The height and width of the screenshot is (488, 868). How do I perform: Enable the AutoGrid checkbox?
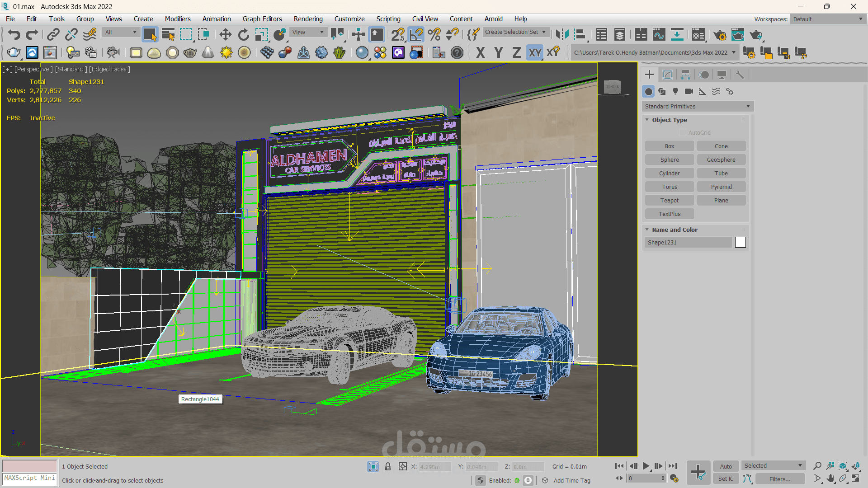(x=683, y=132)
